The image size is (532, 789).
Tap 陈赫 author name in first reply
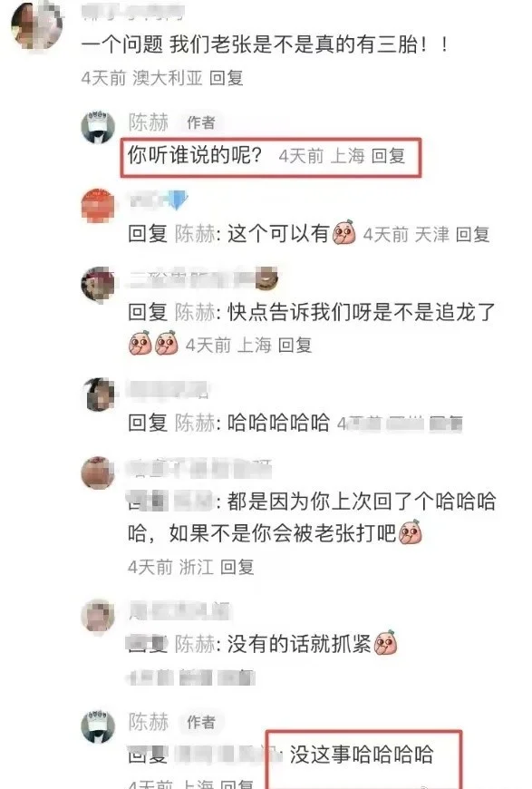coord(149,122)
